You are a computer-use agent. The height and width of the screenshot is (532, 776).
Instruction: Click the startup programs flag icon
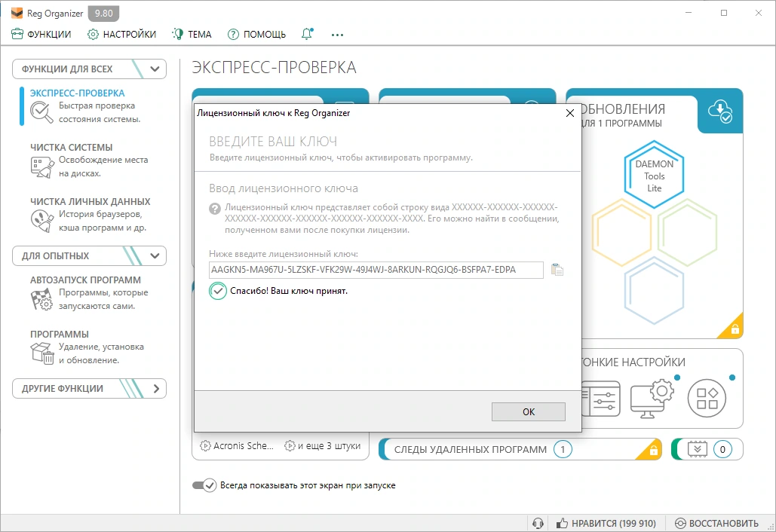41,299
